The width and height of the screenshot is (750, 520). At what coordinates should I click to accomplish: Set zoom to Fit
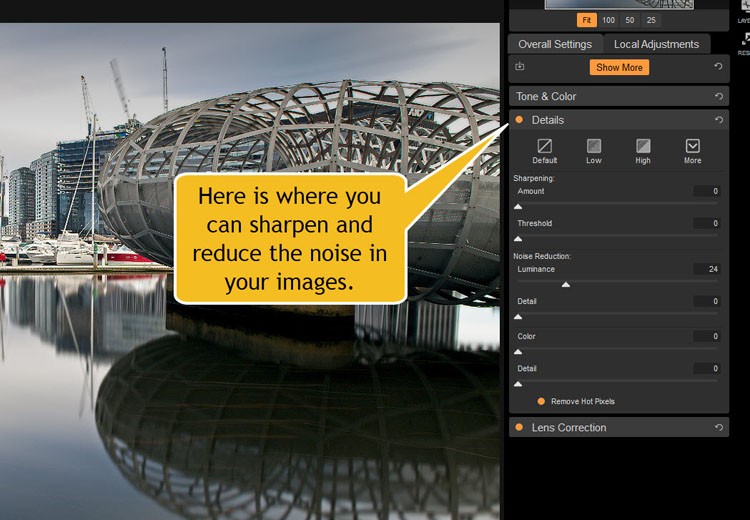pos(586,20)
